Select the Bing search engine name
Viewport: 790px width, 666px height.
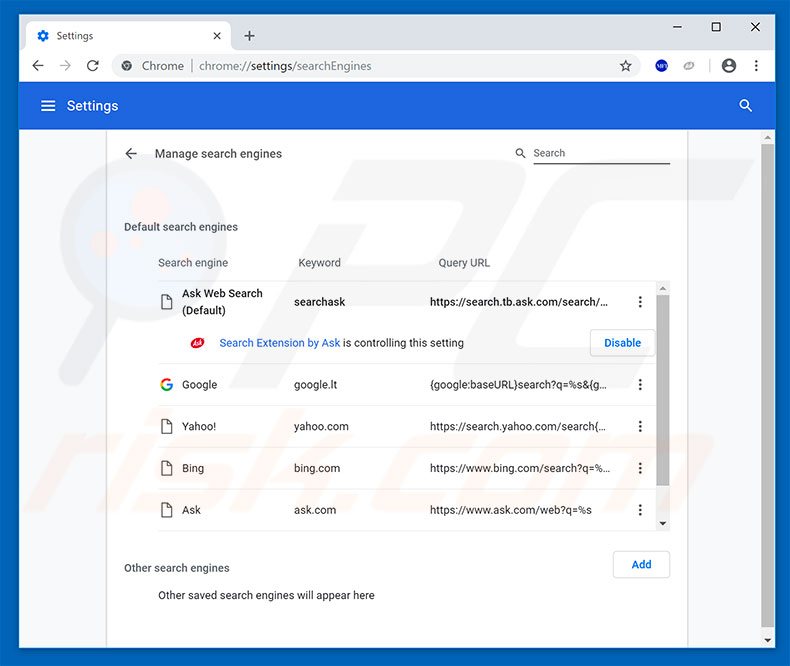[193, 468]
